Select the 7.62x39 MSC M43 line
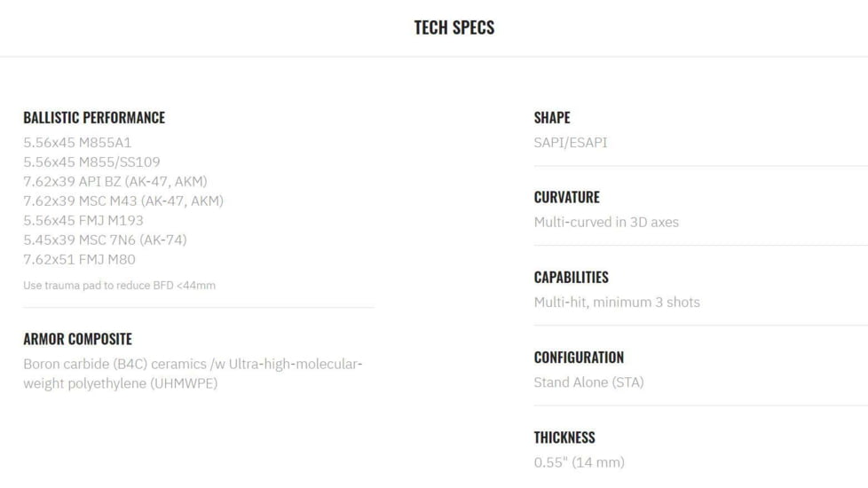The width and height of the screenshot is (868, 488). pos(123,201)
